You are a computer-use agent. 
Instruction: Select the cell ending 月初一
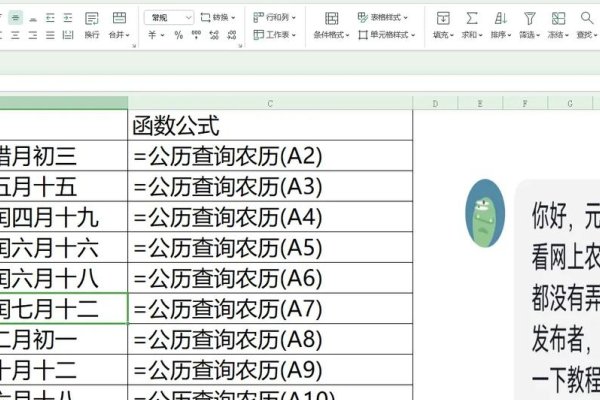tap(64, 339)
